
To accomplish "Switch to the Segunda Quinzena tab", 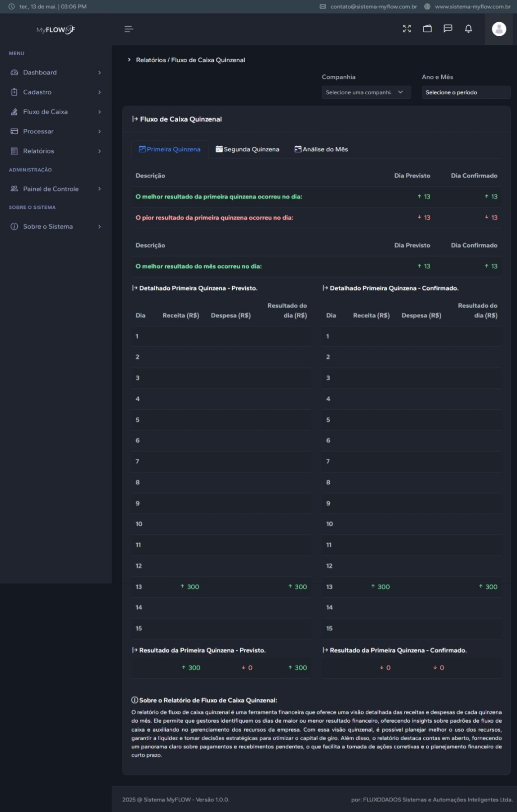I will click(x=247, y=149).
